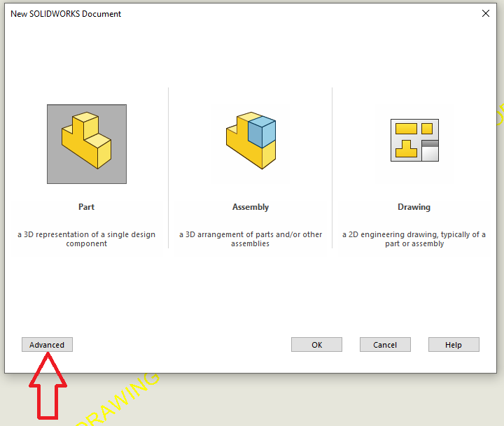Open the Advanced template view
The height and width of the screenshot is (426, 504).
pyautogui.click(x=48, y=344)
